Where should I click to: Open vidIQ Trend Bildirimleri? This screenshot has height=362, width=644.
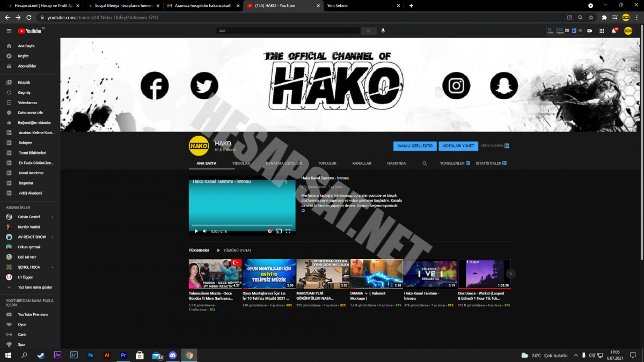coord(32,153)
